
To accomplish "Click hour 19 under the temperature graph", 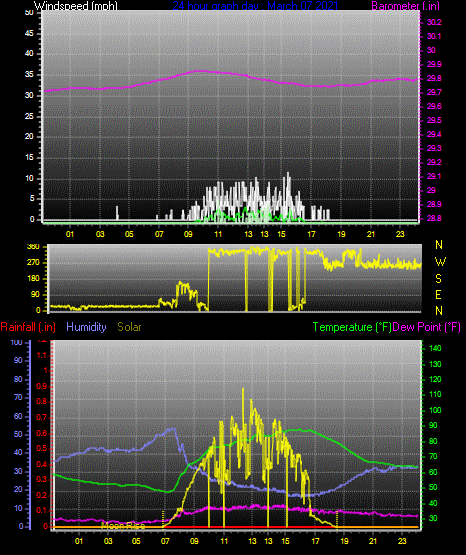I will pyautogui.click(x=344, y=541).
